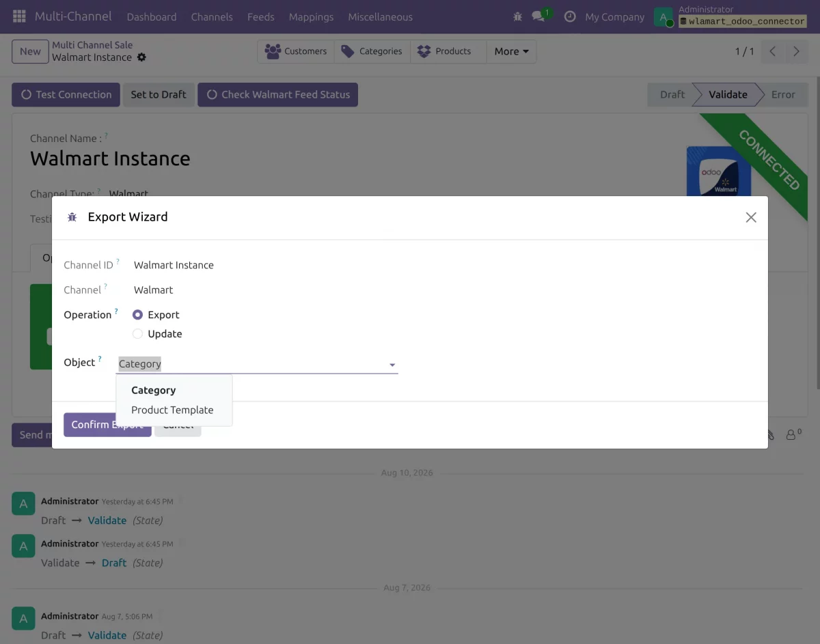Open the Channels menu
This screenshot has height=644, width=820.
tap(212, 17)
